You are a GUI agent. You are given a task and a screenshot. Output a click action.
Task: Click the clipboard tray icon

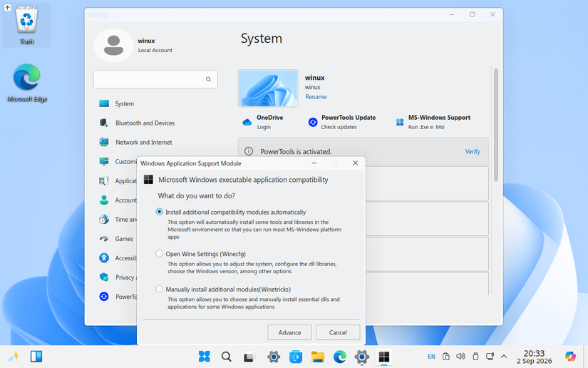pyautogui.click(x=446, y=357)
